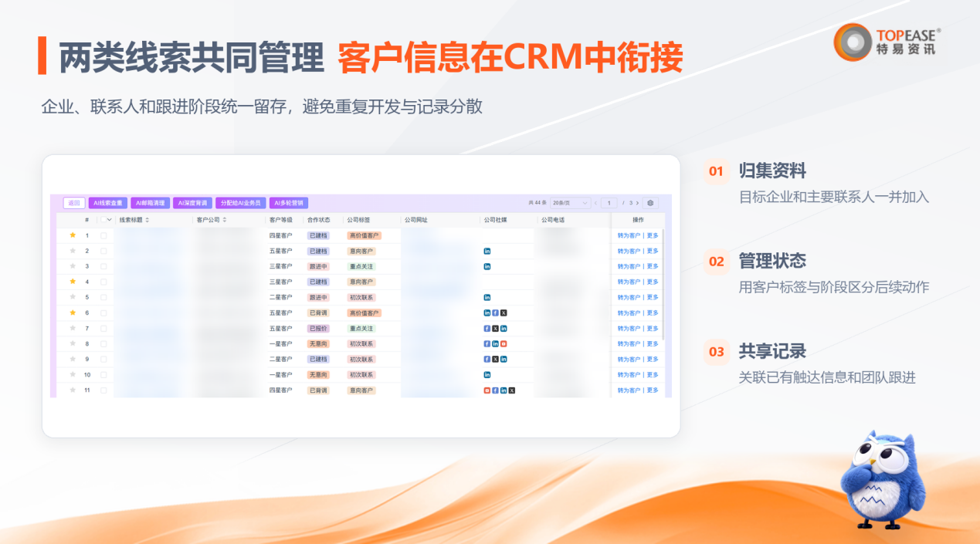Remove the star from lead row 4

[x=73, y=282]
